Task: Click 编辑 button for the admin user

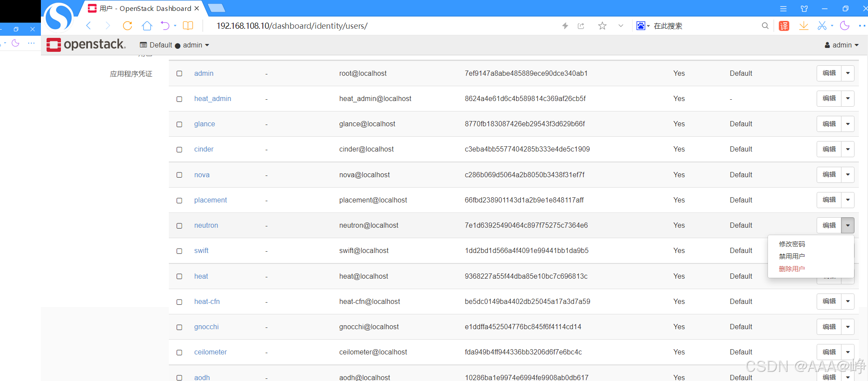Action: pos(829,73)
